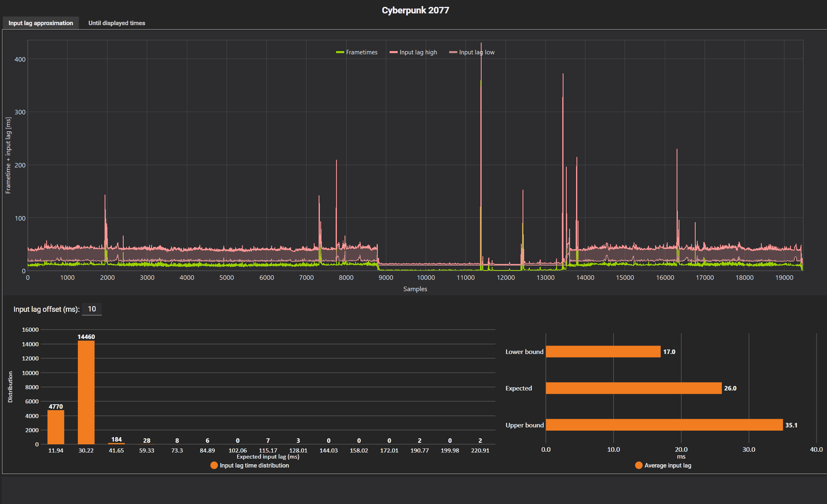Click the Samples x-axis label
Viewport: 827px width, 504px height.
click(415, 289)
